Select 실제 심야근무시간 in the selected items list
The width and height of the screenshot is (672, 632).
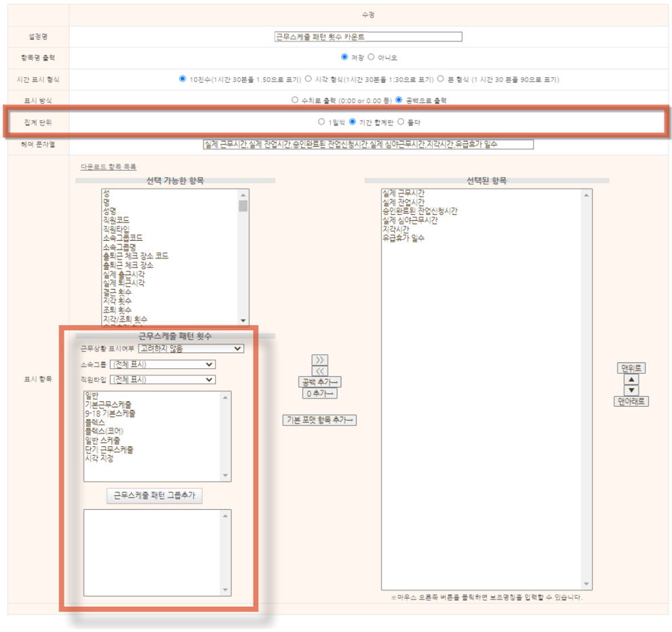tap(410, 220)
